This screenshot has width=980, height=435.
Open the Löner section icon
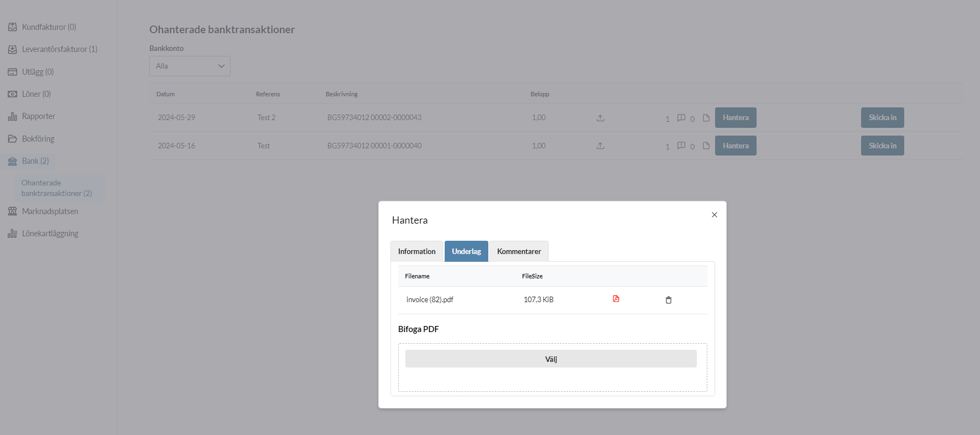click(12, 94)
